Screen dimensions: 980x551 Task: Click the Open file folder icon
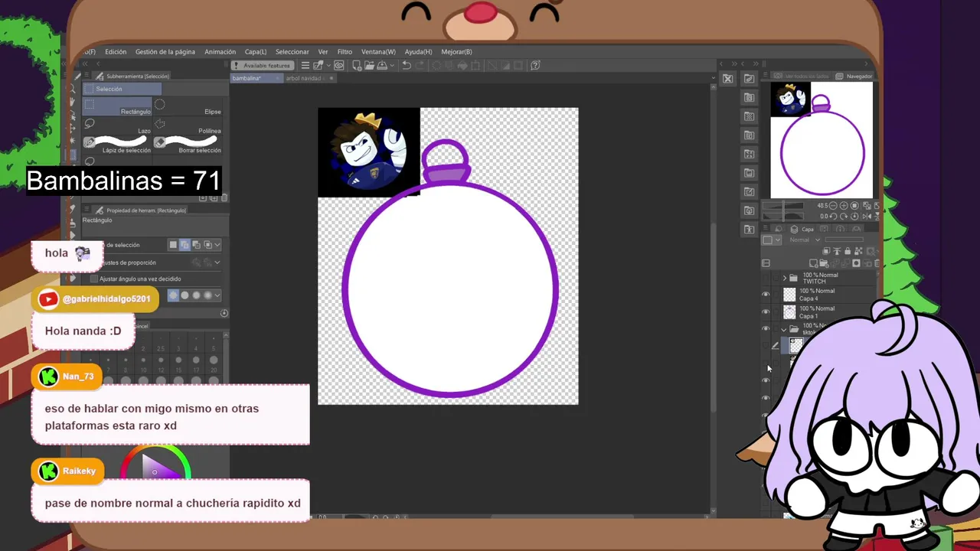coord(369,65)
